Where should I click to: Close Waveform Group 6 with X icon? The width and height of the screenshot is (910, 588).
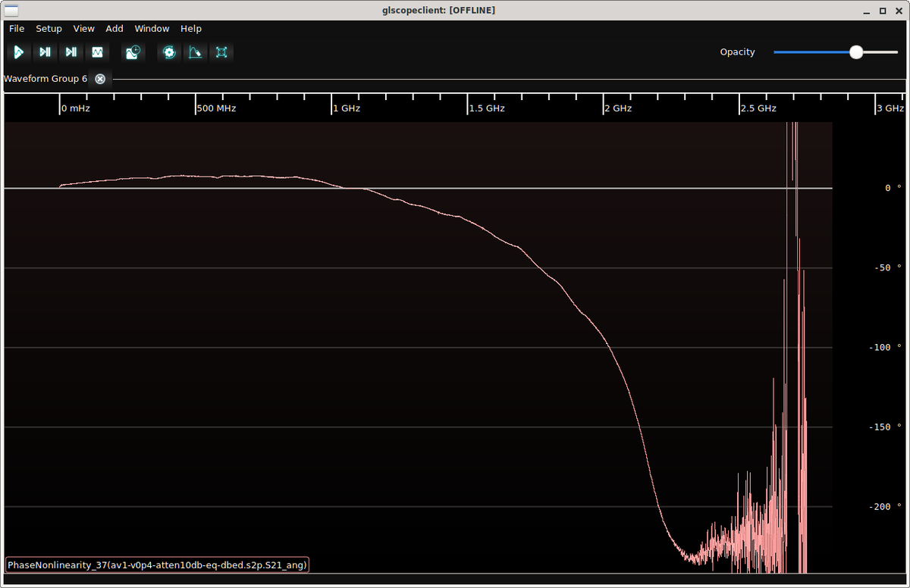pyautogui.click(x=100, y=79)
